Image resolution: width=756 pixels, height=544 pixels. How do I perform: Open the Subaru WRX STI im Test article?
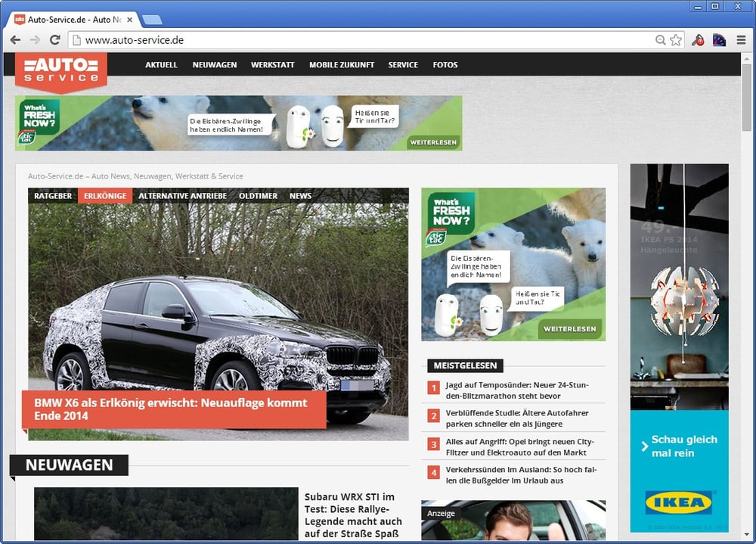pyautogui.click(x=353, y=515)
